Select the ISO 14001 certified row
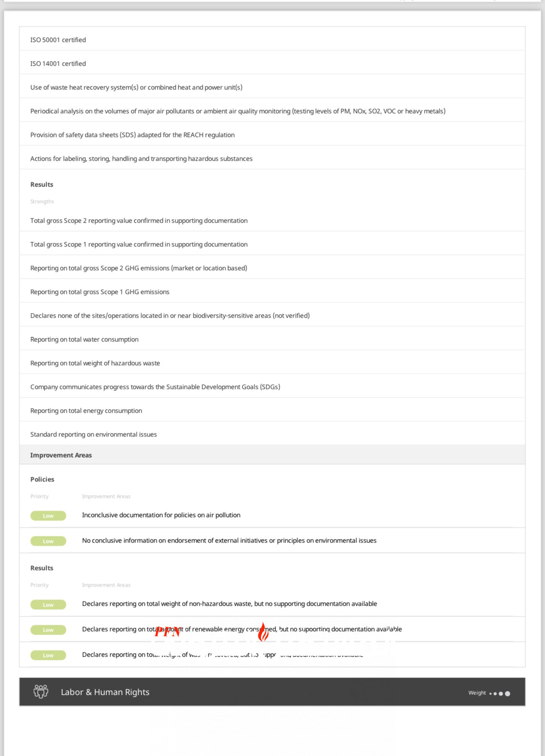Viewport: 545px width, 756px height. (x=272, y=63)
